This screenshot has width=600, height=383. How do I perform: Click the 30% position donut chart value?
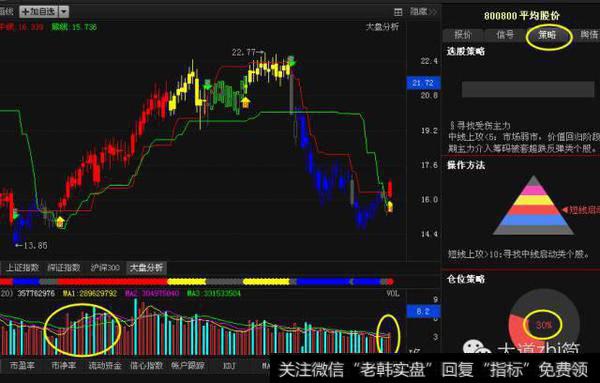tap(543, 325)
